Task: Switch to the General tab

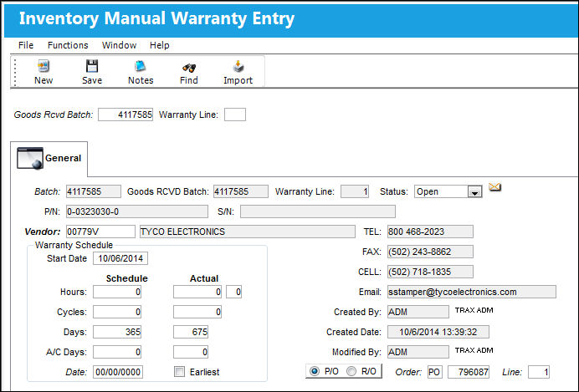Action: (x=49, y=159)
